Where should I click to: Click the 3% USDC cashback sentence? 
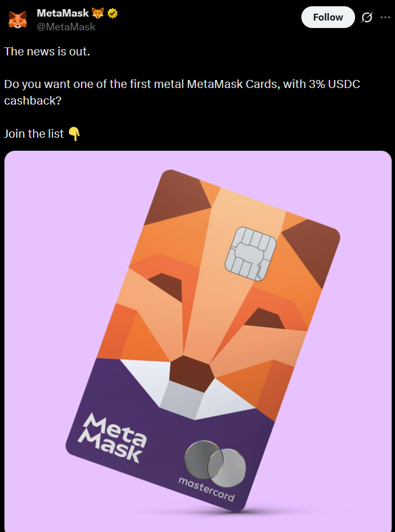(182, 93)
